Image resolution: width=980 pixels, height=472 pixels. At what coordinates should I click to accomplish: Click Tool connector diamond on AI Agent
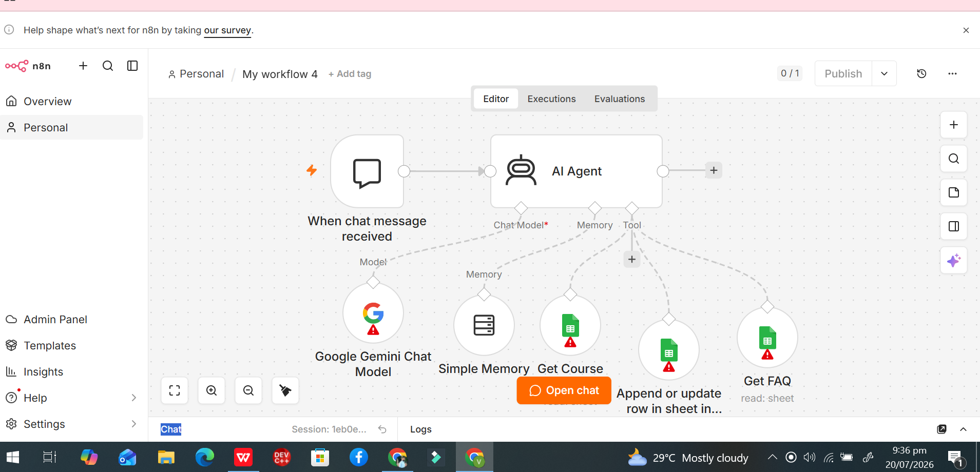(x=632, y=208)
